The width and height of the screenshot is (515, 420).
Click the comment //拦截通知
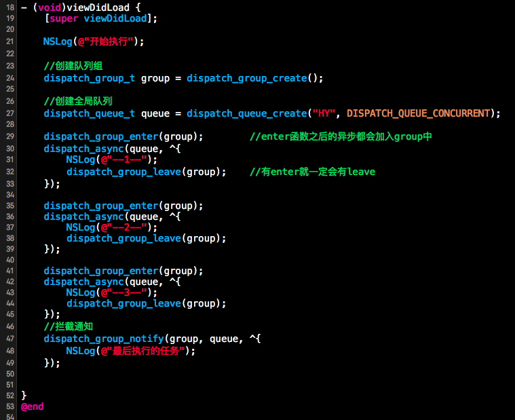pyautogui.click(x=69, y=326)
